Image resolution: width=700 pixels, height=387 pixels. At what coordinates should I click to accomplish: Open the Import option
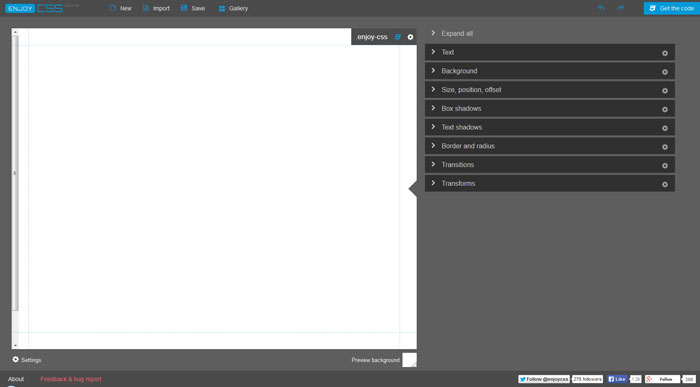pyautogui.click(x=156, y=8)
